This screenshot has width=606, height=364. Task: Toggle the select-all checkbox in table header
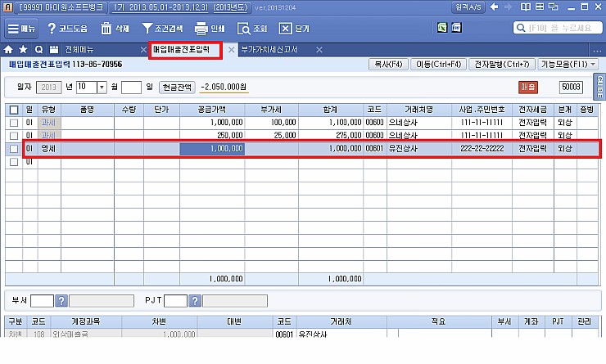tap(14, 110)
